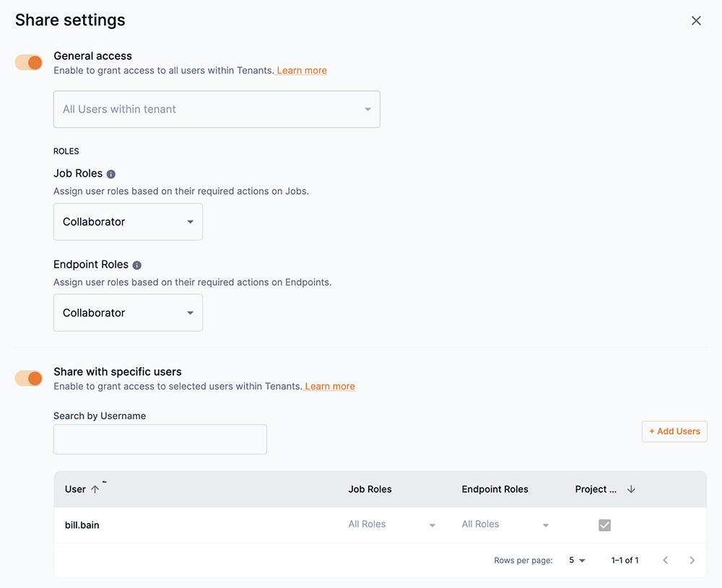Open the Rows per page dropdown

(577, 560)
